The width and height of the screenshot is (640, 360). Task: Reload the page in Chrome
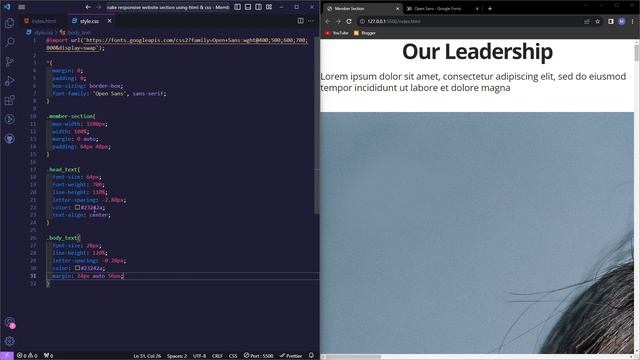349,21
